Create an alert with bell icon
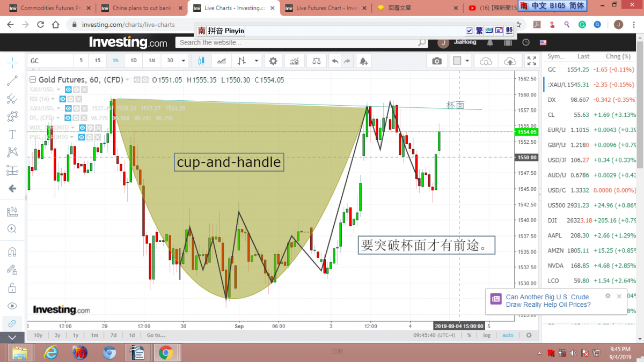This screenshot has height=362, width=644. (x=364, y=61)
